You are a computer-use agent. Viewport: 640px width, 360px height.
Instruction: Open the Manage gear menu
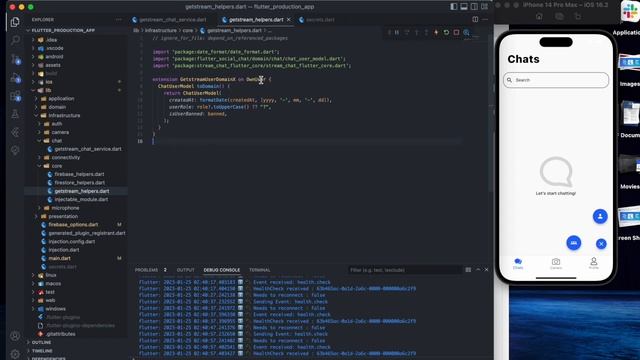(x=15, y=354)
